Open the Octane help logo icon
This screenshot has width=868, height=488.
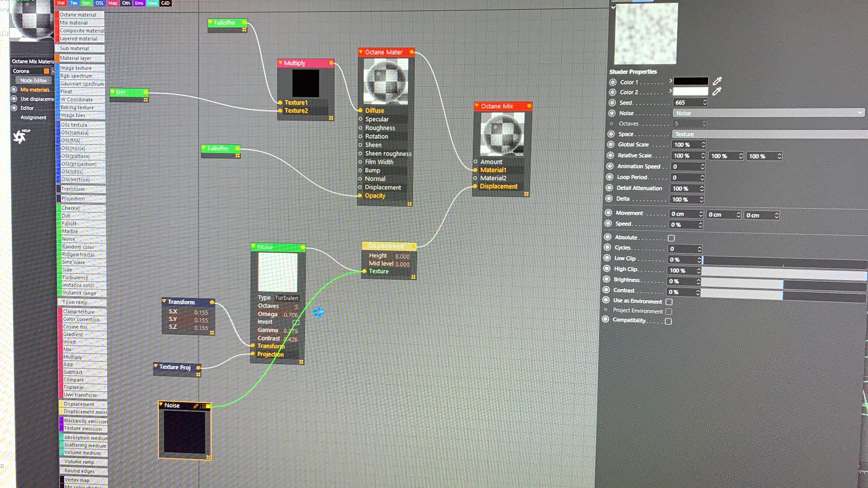tap(20, 136)
